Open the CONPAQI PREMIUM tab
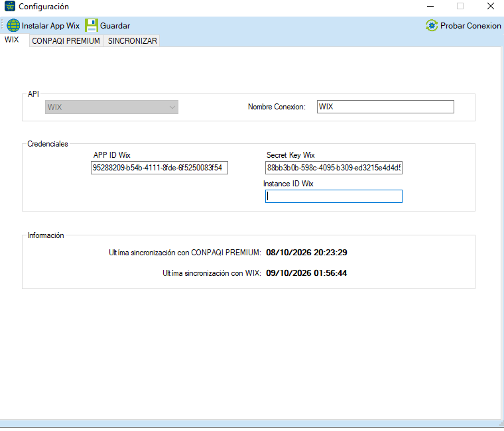Viewport: 504px width, 431px height. (66, 41)
